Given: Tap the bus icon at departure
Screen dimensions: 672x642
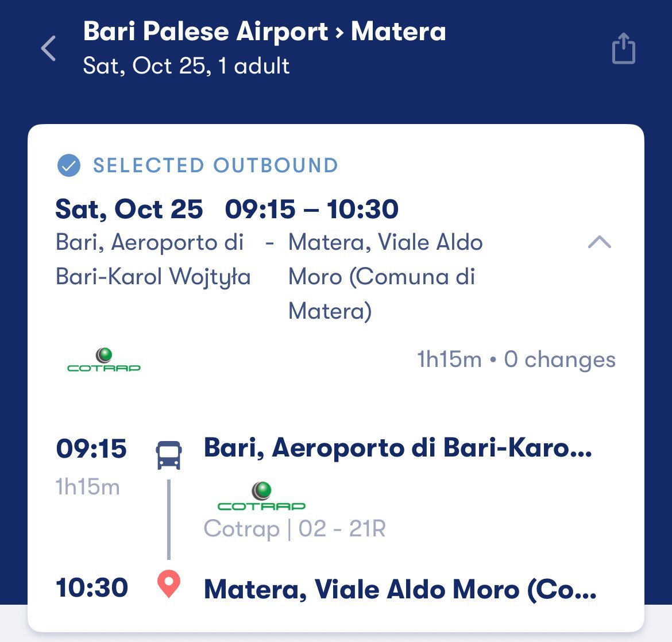Looking at the screenshot, I should (169, 455).
